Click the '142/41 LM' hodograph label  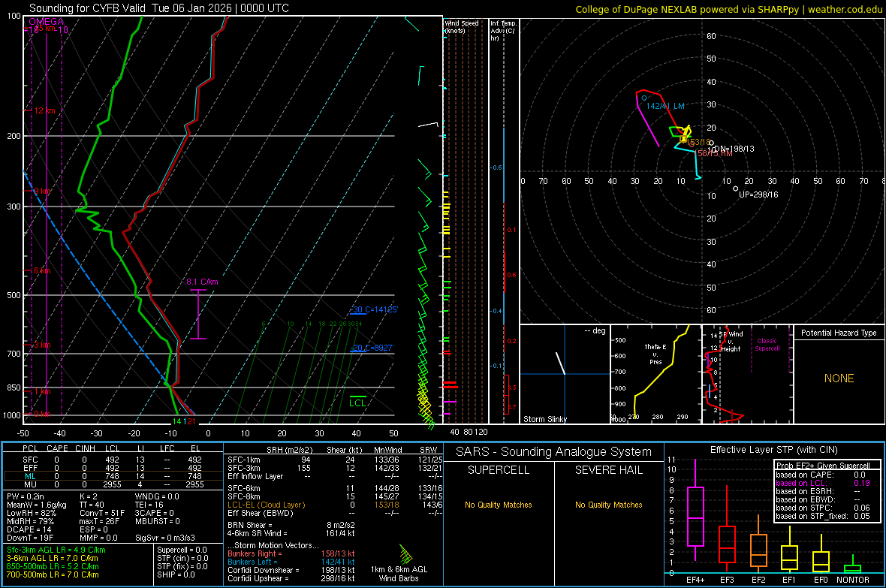pyautogui.click(x=665, y=106)
